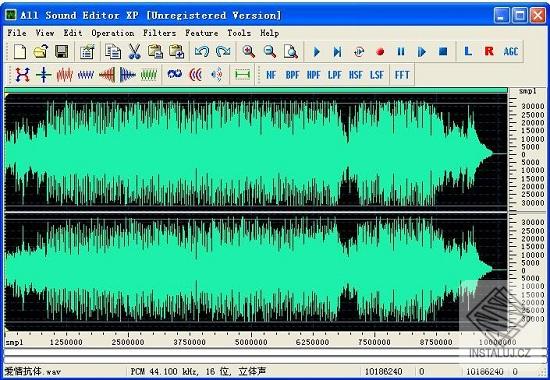Toggle the AGC automatic gain control
The image size is (550, 380).
[x=511, y=52]
